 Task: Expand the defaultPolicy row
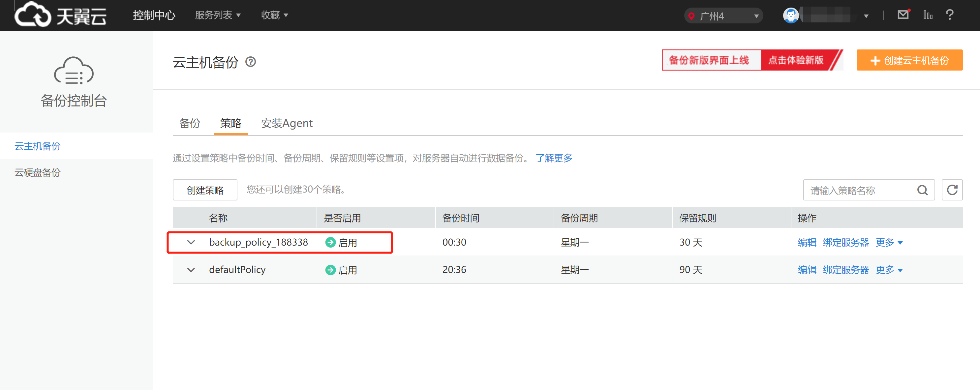click(191, 270)
